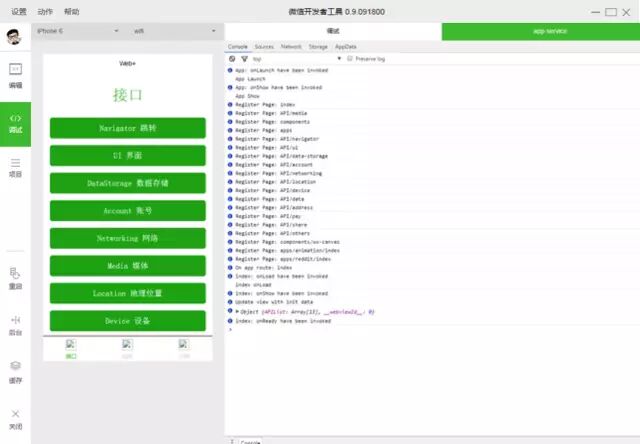Click the 'Register Page: API/navigator' log line
640x444 pixels.
277,139
